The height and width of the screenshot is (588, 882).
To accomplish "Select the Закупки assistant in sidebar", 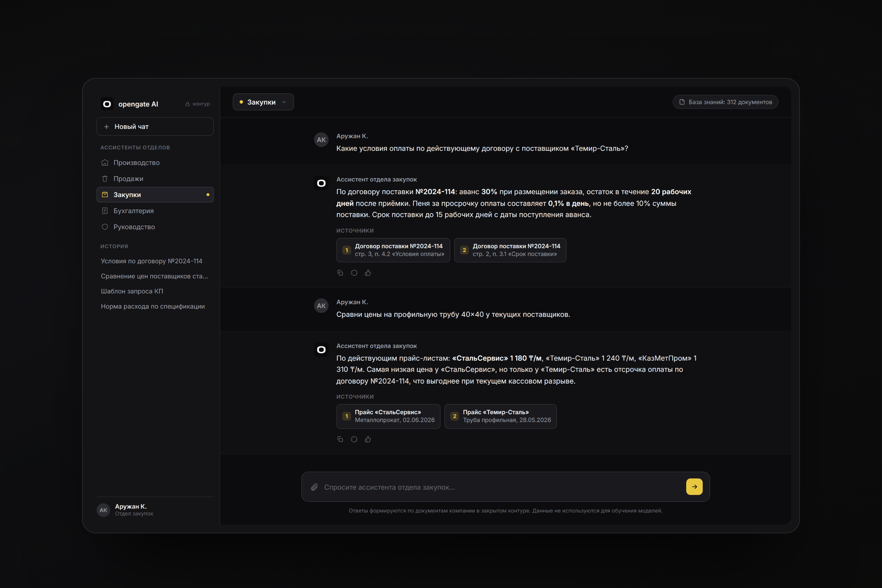I will 155,195.
